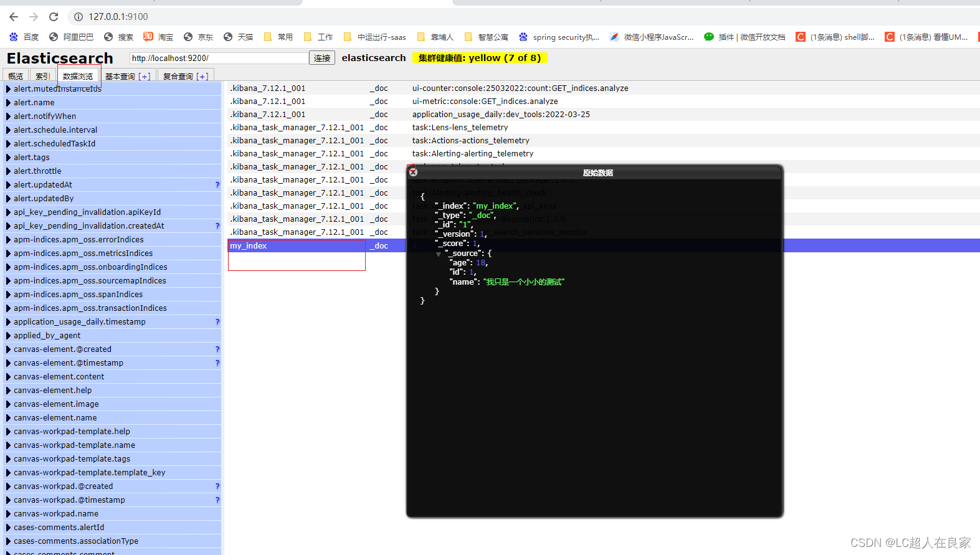Open the 常用 bookmark folder

(x=278, y=37)
